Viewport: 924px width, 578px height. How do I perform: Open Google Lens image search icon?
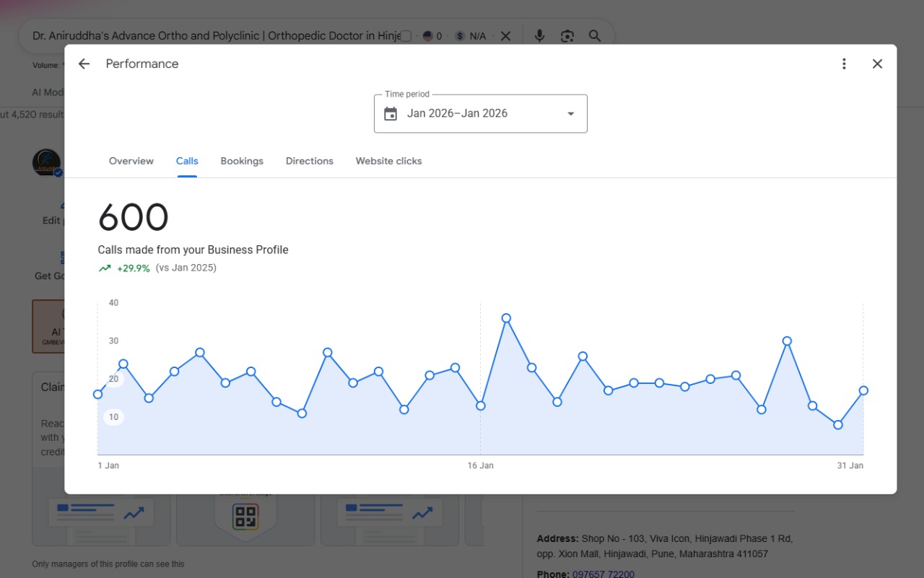(x=567, y=36)
